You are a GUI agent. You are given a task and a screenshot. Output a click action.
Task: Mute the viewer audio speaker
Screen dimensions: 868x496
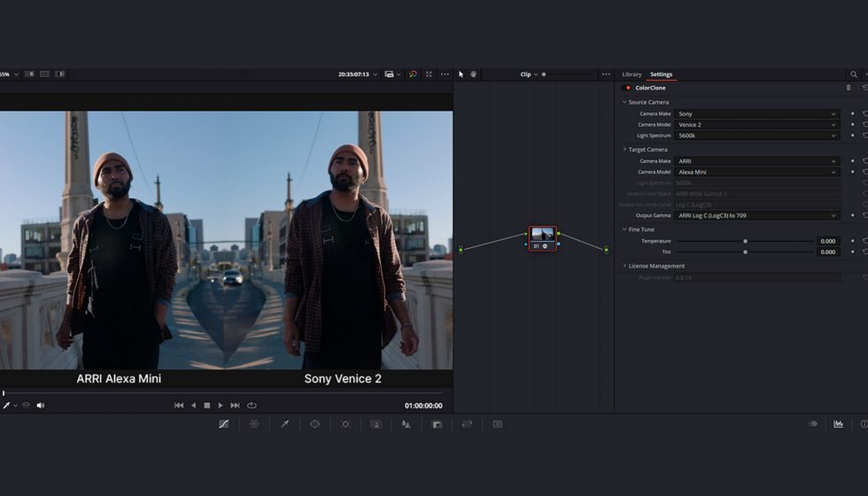point(40,406)
